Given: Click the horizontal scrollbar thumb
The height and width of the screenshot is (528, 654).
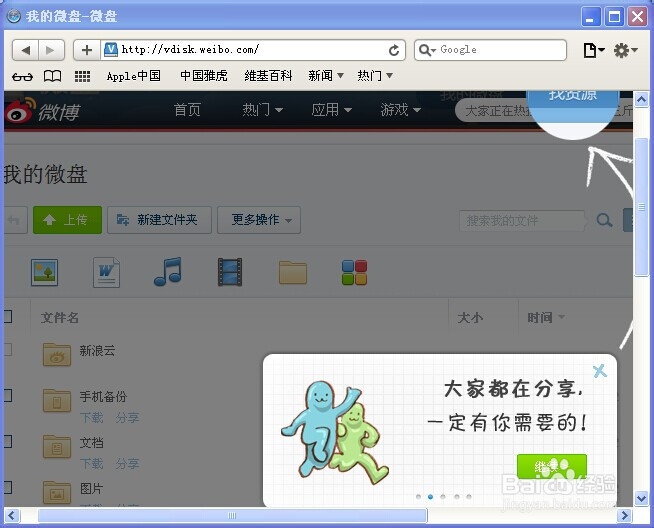Looking at the screenshot, I should [232, 515].
